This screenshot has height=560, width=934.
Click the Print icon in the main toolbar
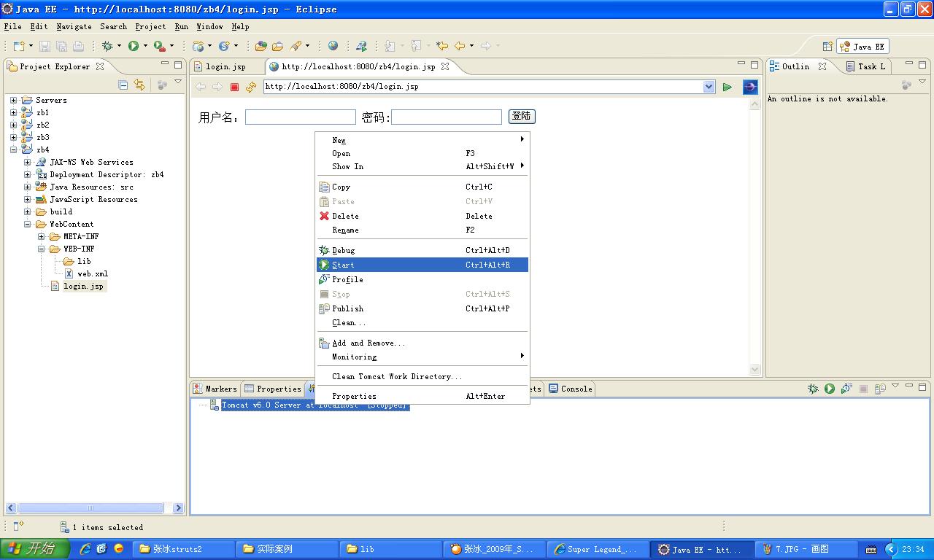tap(78, 46)
